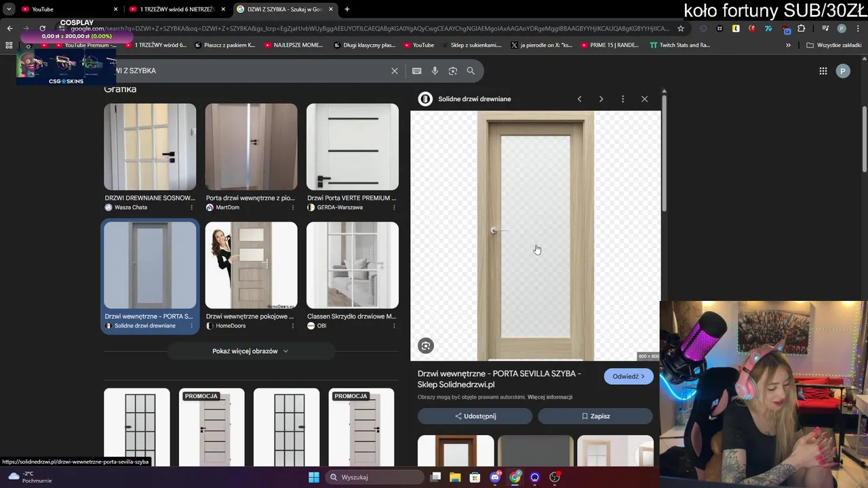Open more options in image preview header
The height and width of the screenshot is (488, 868).
623,99
